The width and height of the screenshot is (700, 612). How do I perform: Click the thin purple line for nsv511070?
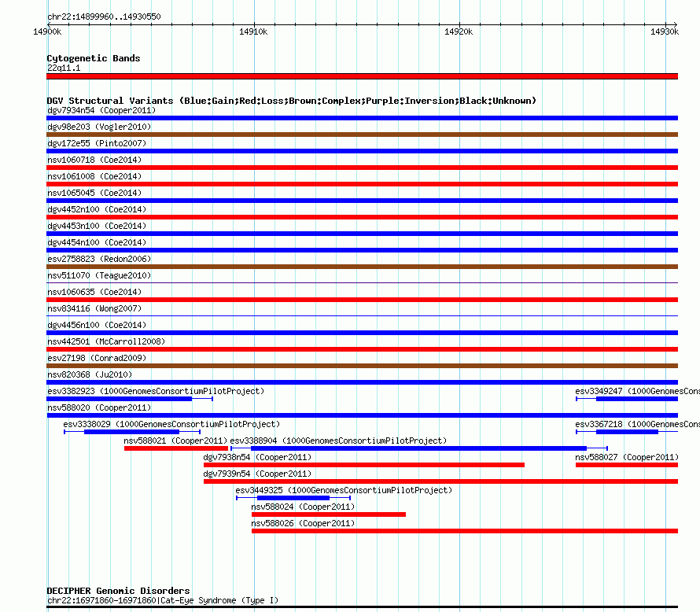[362, 283]
